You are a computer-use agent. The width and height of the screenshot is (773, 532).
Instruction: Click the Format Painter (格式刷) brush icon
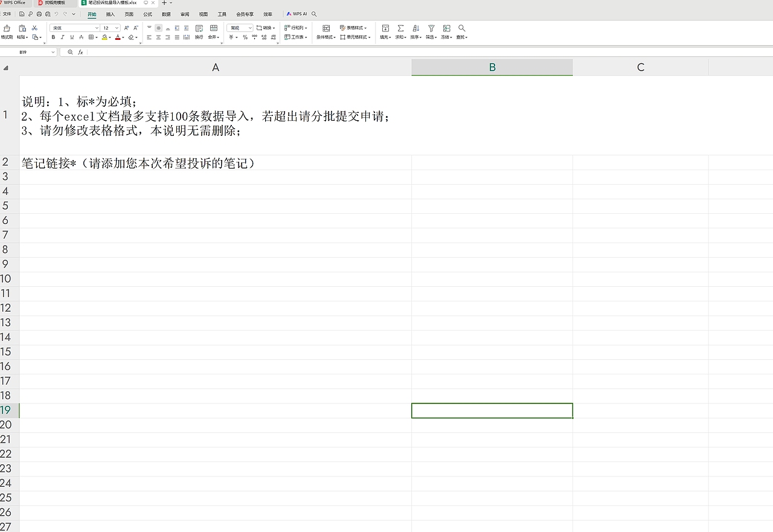tap(7, 28)
